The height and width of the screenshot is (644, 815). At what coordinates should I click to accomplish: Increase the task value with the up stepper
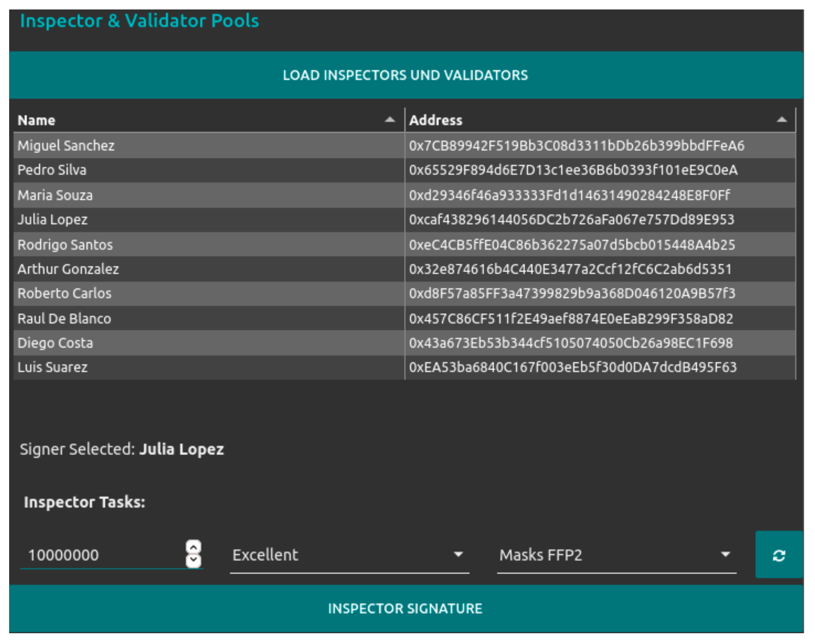194,547
